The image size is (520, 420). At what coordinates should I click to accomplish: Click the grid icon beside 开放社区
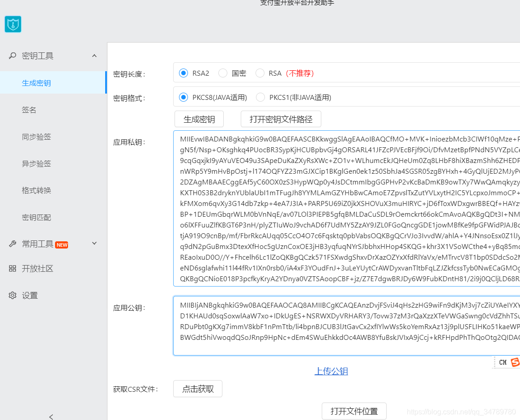13,268
